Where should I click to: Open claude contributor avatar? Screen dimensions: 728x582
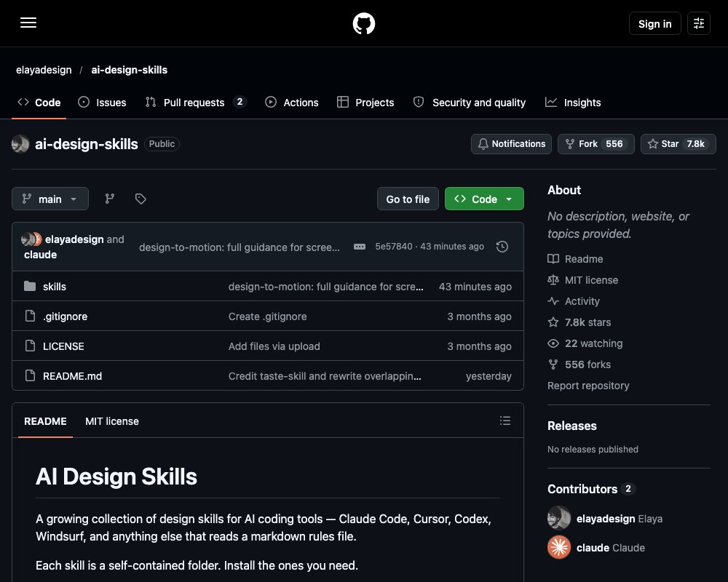coord(559,547)
